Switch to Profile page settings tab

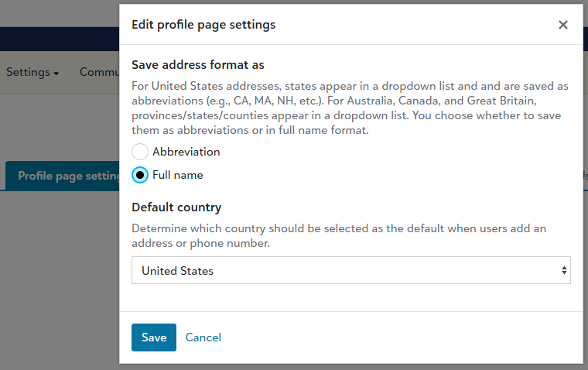(x=62, y=176)
